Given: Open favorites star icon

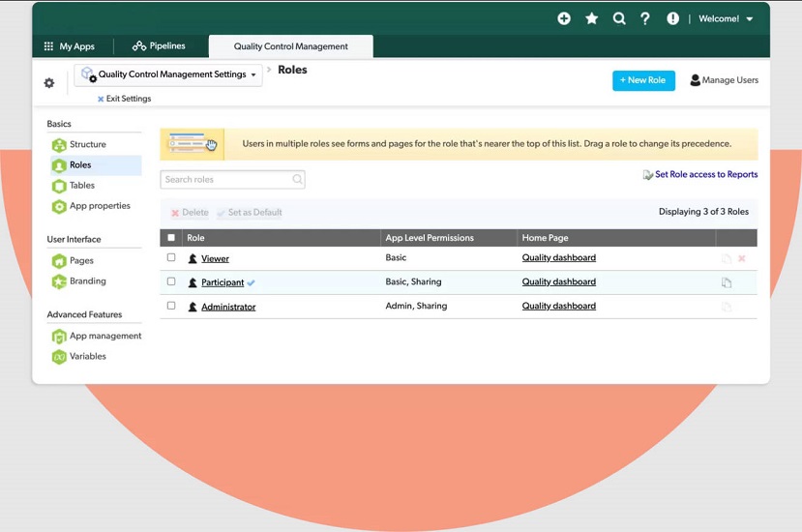Looking at the screenshot, I should [x=591, y=18].
